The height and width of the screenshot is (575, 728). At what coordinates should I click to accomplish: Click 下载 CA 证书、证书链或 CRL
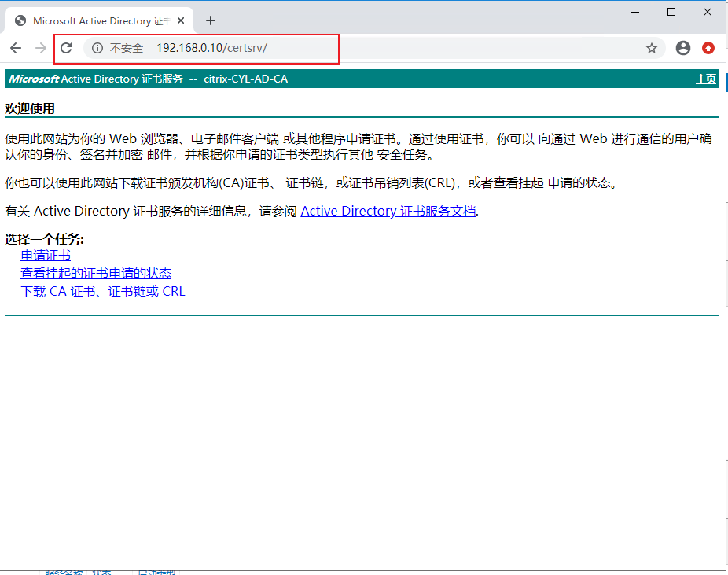[103, 291]
